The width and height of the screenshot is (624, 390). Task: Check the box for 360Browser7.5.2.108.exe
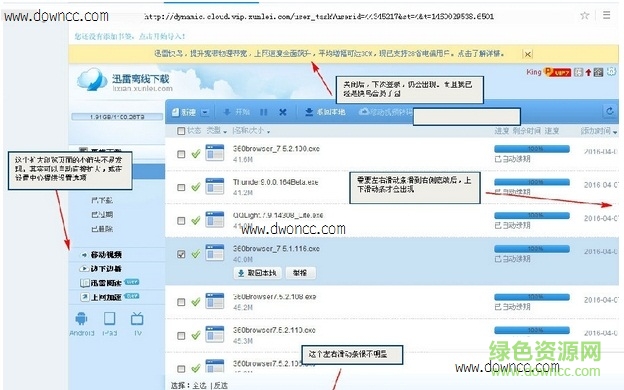pyautogui.click(x=181, y=302)
